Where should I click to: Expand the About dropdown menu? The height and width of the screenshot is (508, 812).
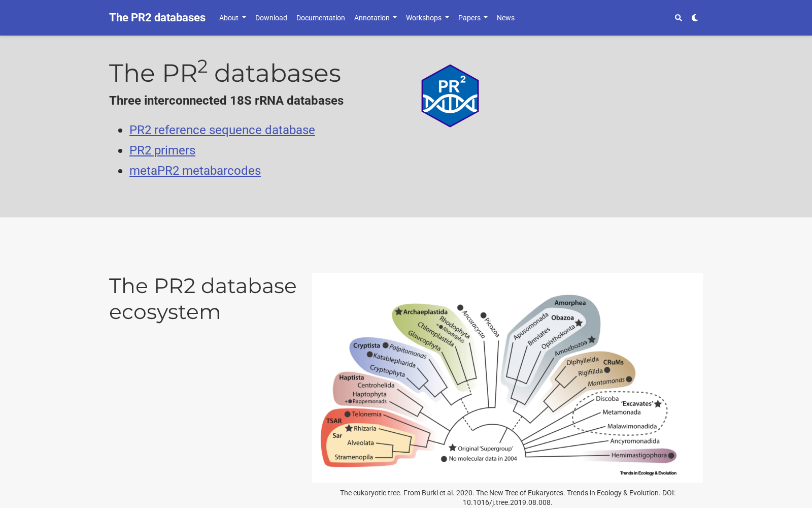(x=232, y=18)
